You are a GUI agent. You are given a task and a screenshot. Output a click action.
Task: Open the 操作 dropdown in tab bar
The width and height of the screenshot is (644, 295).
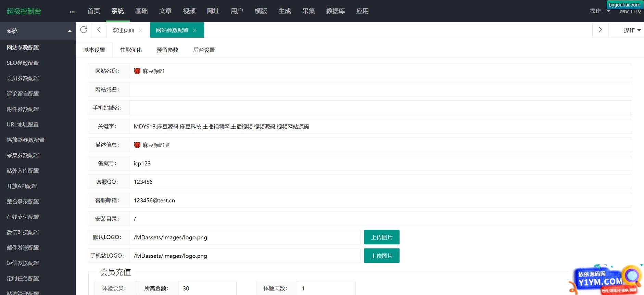coord(632,30)
